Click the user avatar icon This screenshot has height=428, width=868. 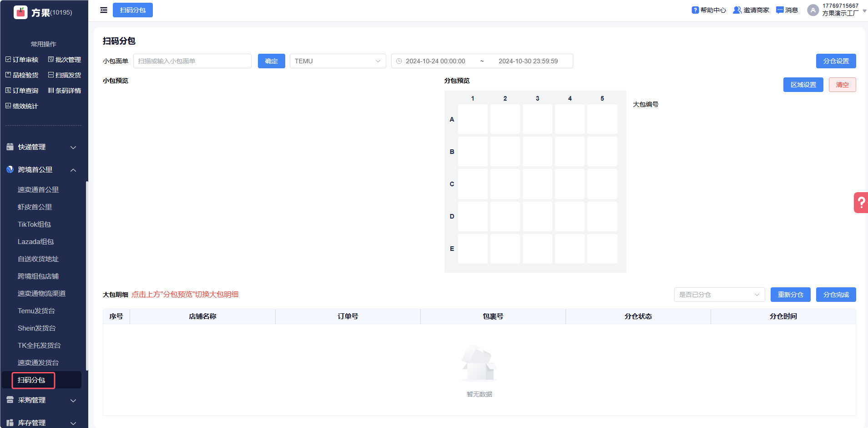pyautogui.click(x=812, y=10)
